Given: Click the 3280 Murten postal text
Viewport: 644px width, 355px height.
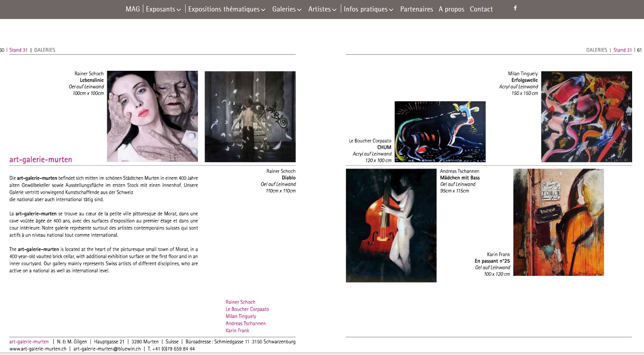Looking at the screenshot, I should click(x=145, y=342).
